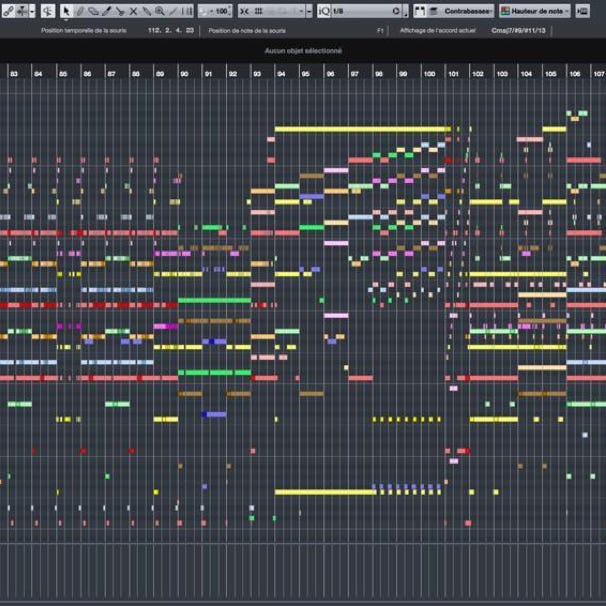Toggle the iQ iterative quantize button
The image size is (606, 606).
click(x=323, y=11)
